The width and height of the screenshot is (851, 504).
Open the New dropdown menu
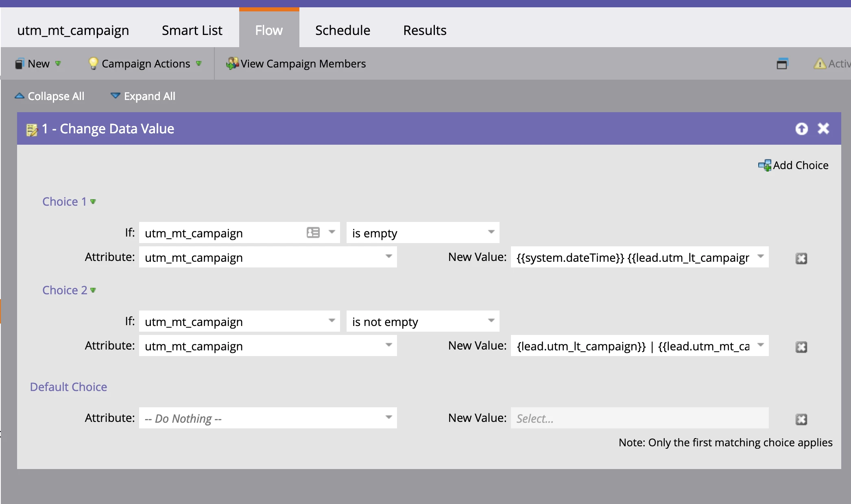click(38, 64)
